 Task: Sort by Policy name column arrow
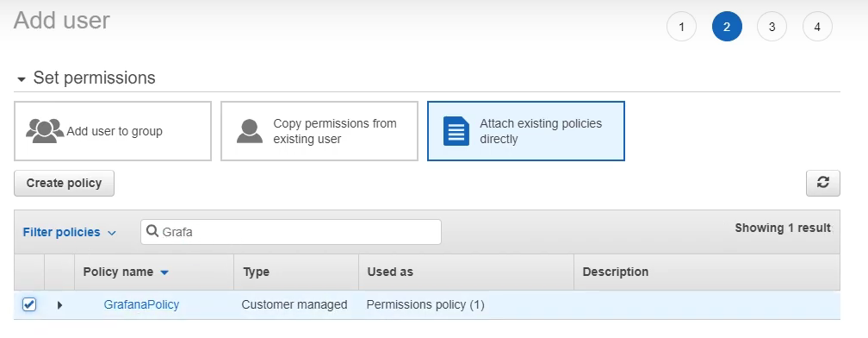pos(164,272)
